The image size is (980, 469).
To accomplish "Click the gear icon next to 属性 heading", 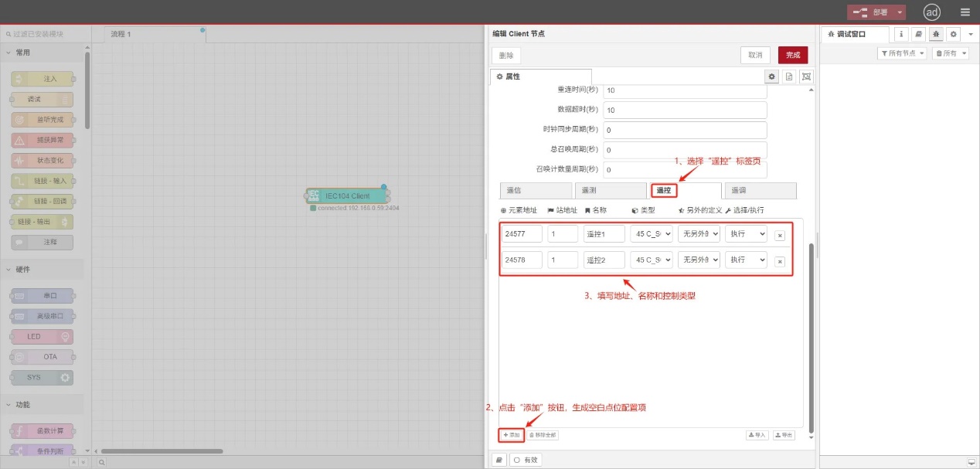I will point(771,76).
